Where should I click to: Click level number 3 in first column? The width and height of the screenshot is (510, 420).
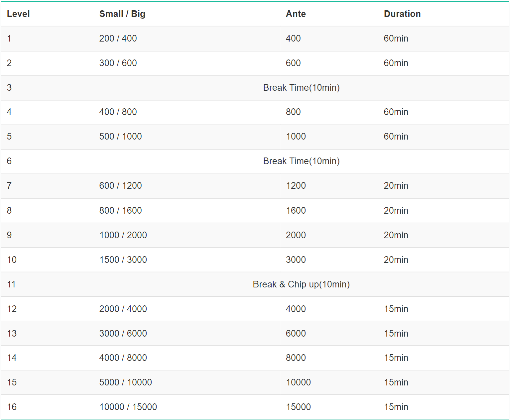coord(9,88)
